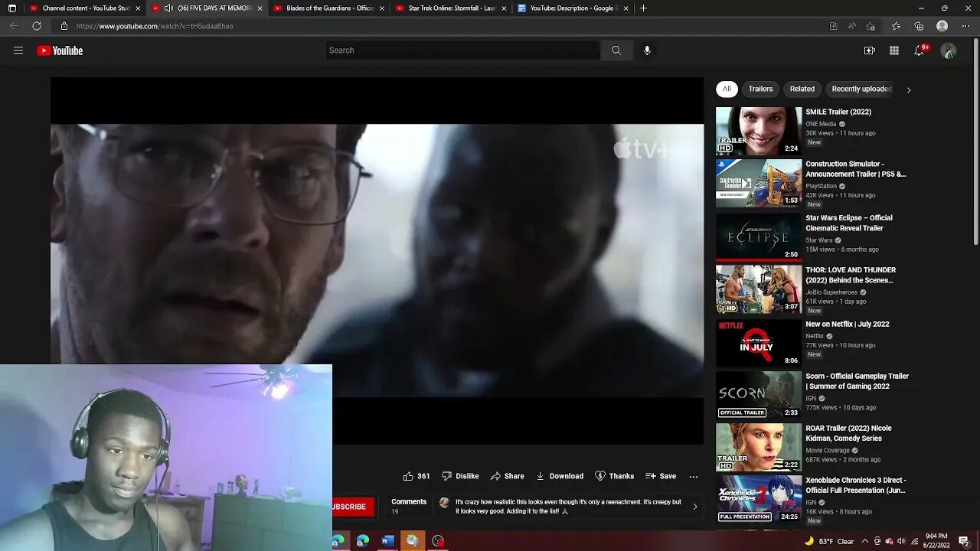This screenshot has width=980, height=551.
Task: Click the search magnifier button
Action: [x=616, y=51]
